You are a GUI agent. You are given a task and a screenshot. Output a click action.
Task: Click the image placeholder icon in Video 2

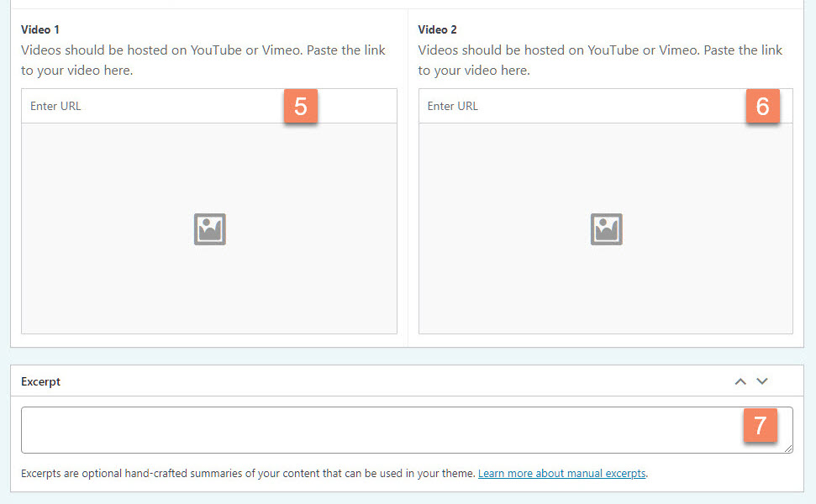tap(606, 229)
